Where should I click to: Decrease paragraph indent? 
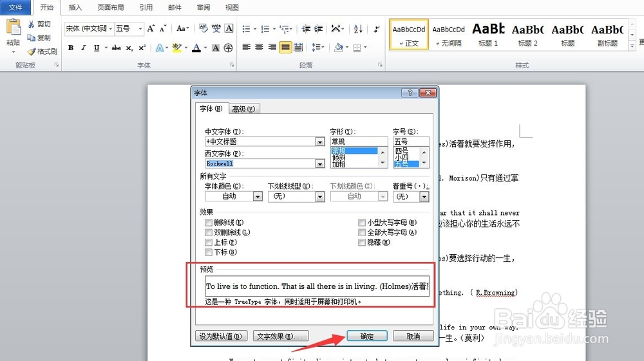point(306,29)
